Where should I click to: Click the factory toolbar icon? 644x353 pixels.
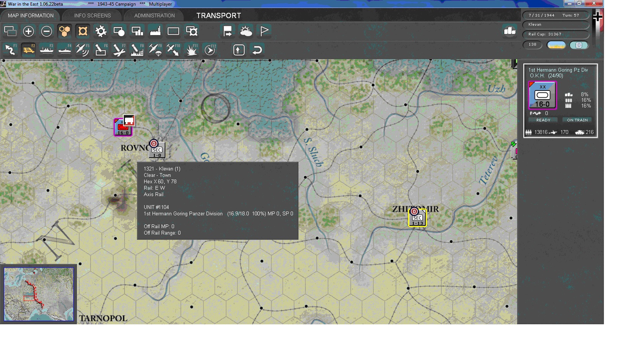tap(155, 31)
